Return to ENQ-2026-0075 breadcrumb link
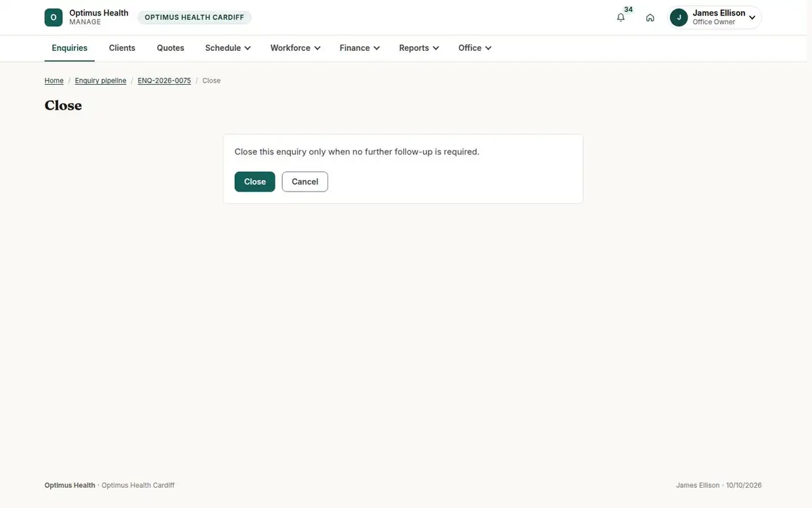Viewport: 812px width, 508px height. pos(164,81)
